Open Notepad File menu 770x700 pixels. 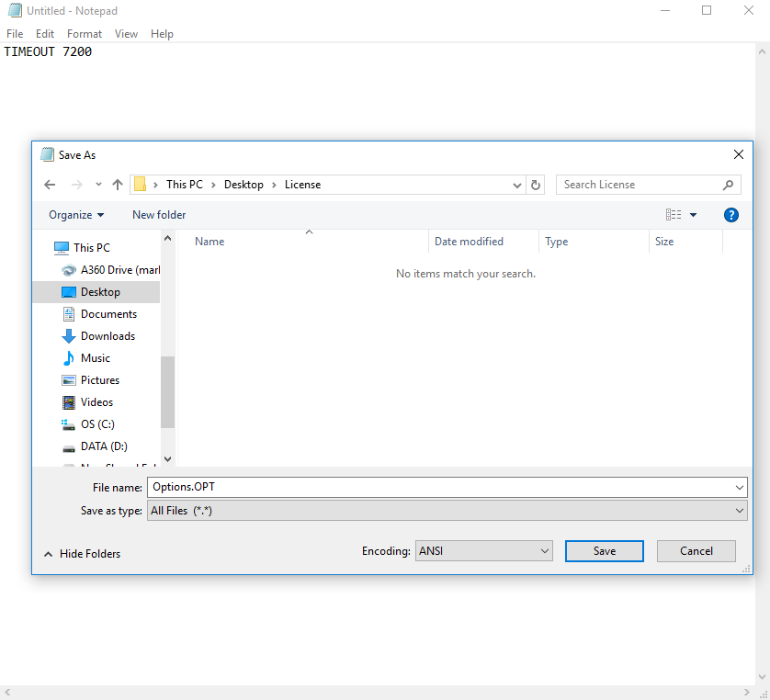15,34
